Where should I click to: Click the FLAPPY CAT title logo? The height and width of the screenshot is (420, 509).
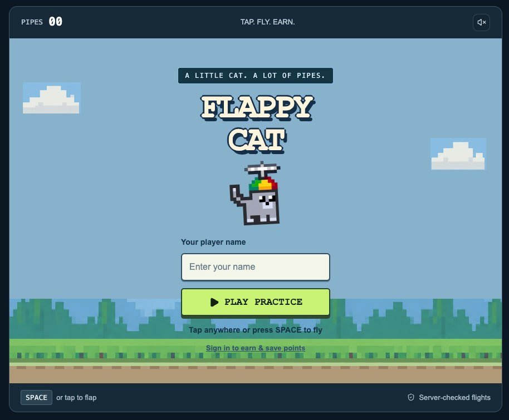tap(257, 124)
